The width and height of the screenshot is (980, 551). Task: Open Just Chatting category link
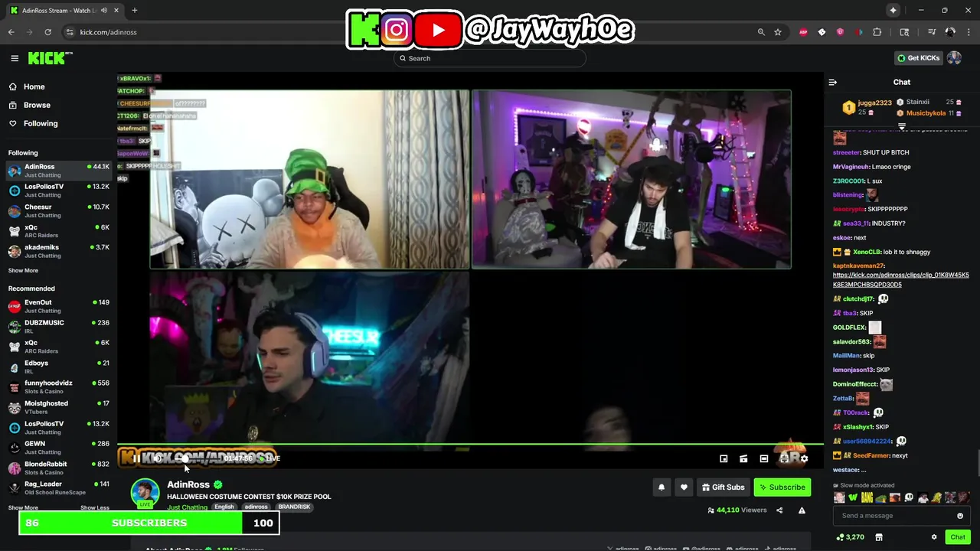[187, 507]
